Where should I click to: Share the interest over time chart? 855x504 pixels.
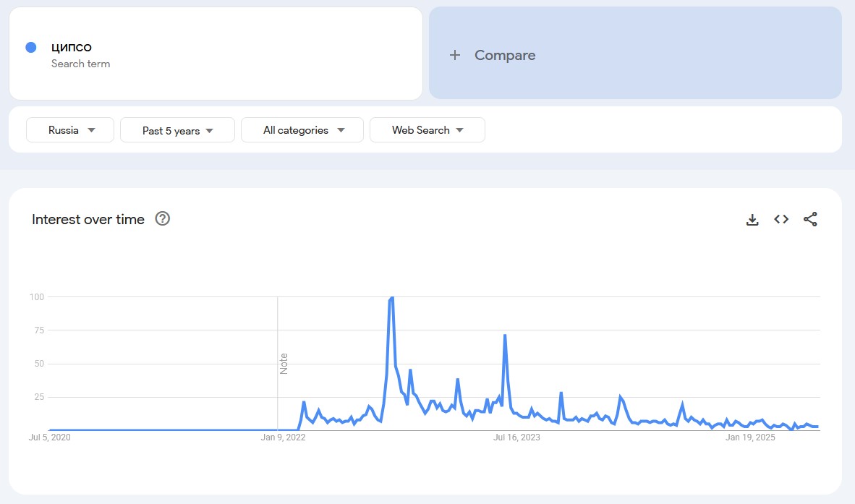point(810,219)
